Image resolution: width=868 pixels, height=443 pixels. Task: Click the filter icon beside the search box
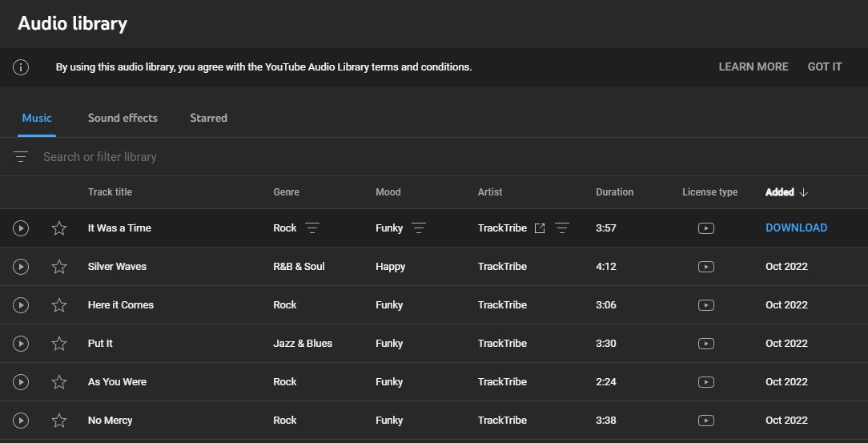click(x=21, y=157)
